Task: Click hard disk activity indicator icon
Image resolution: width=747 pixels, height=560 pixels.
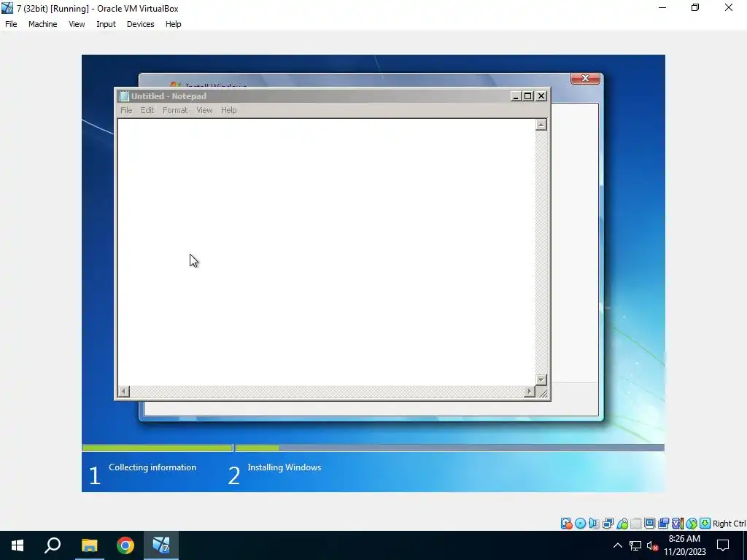Action: coord(566,524)
